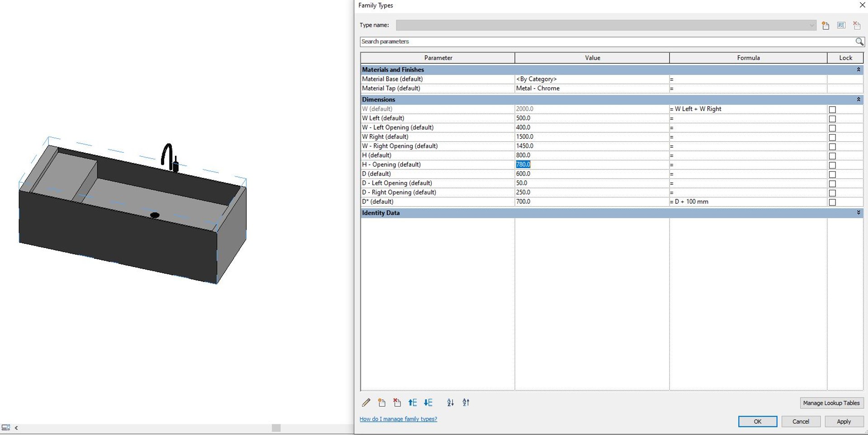The height and width of the screenshot is (435, 868).
Task: Click the Edit Parameter pencil icon
Action: point(366,402)
